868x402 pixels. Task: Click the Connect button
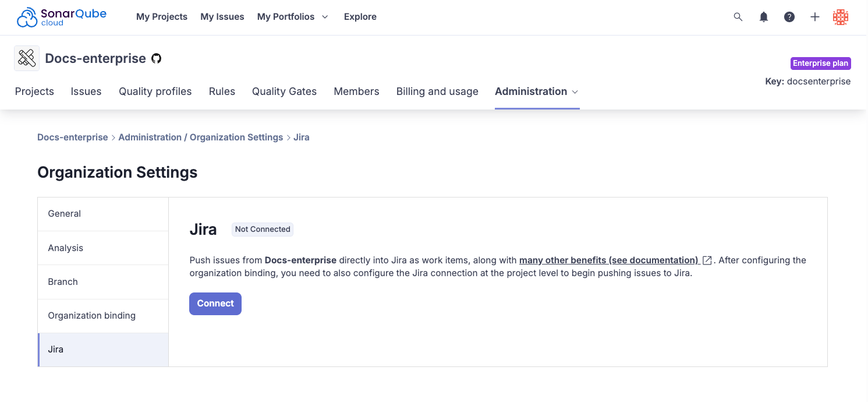coord(215,304)
